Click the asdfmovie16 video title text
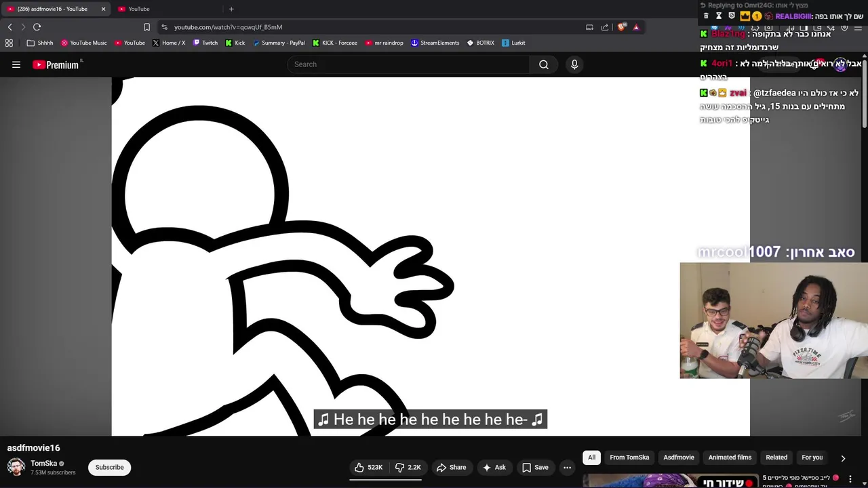The width and height of the screenshot is (868, 488). click(33, 448)
